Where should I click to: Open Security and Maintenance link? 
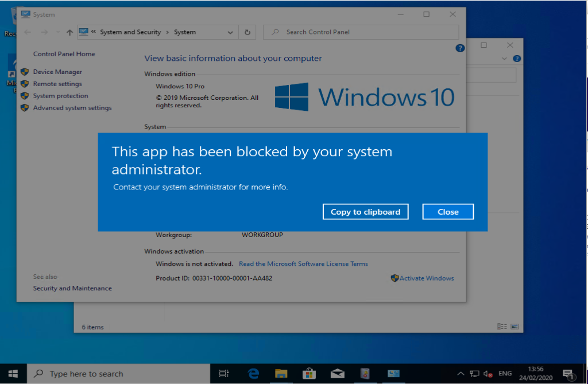72,288
